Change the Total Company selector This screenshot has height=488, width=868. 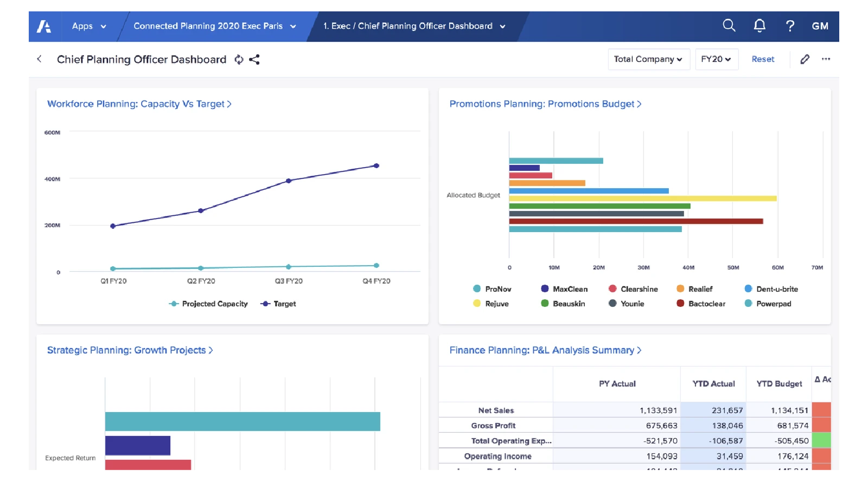pyautogui.click(x=649, y=59)
